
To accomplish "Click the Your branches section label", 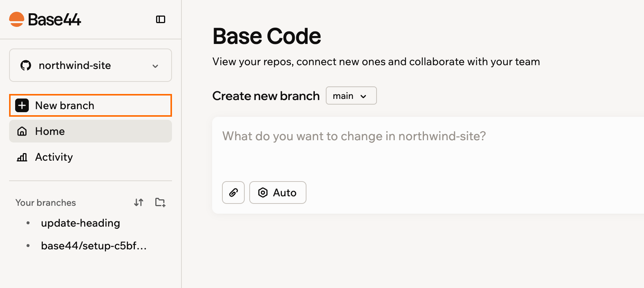I will tap(46, 203).
